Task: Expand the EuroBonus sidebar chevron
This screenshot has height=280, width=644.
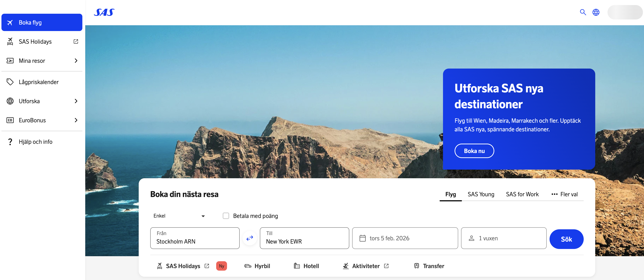Action: click(76, 120)
